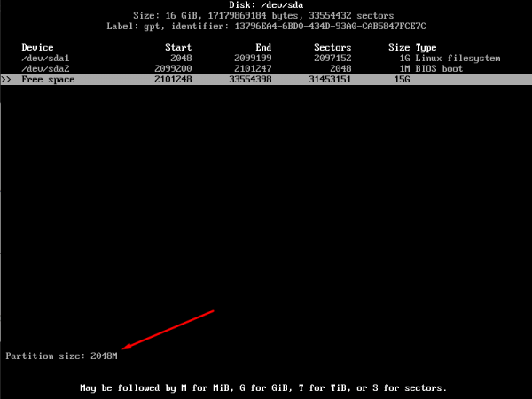Click the Partition size: label
Image resolution: width=532 pixels, height=399 pixels.
pyautogui.click(x=45, y=356)
